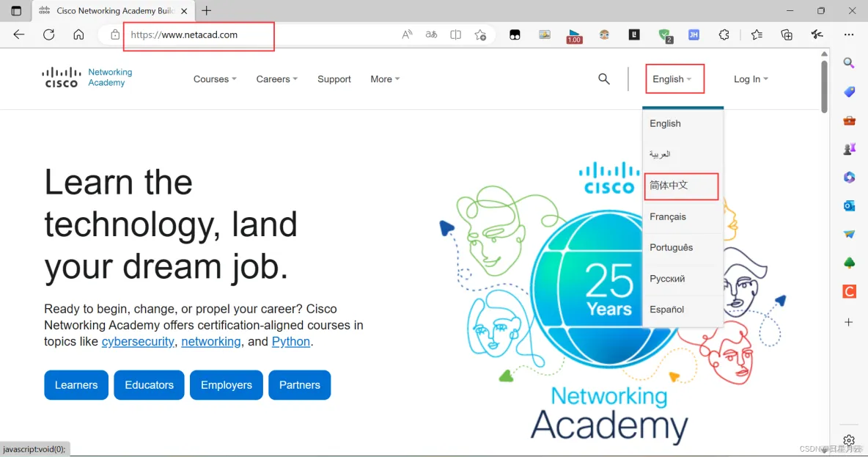Viewport: 868px width, 457px height.
Task: Open the picture extension icon
Action: tap(545, 34)
